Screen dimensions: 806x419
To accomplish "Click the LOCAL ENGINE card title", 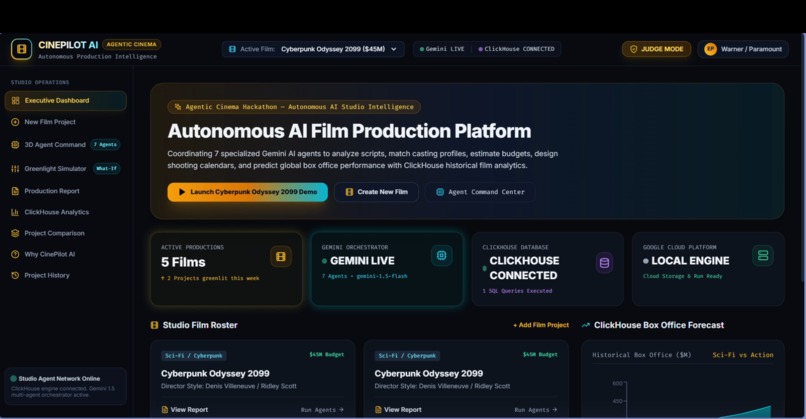I will 690,261.
